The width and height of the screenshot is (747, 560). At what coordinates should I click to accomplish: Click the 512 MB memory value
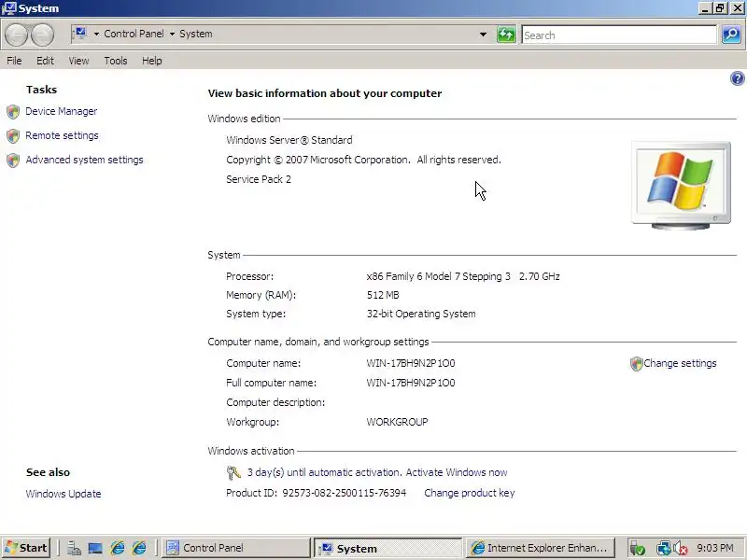383,295
